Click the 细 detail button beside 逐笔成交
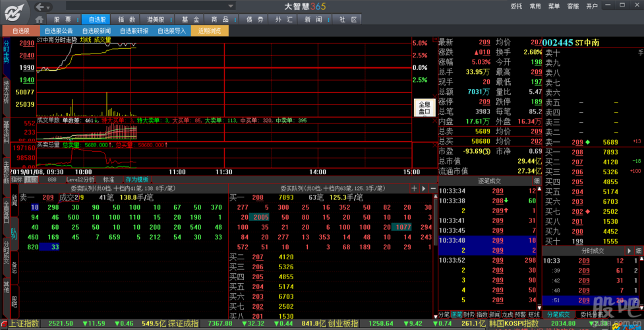The image size is (644, 330). click(x=537, y=181)
